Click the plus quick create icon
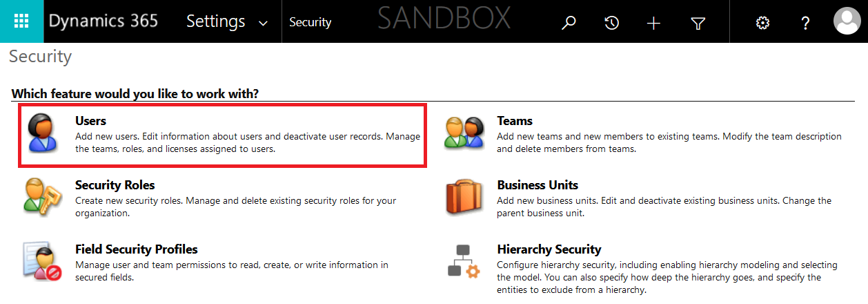 653,23
